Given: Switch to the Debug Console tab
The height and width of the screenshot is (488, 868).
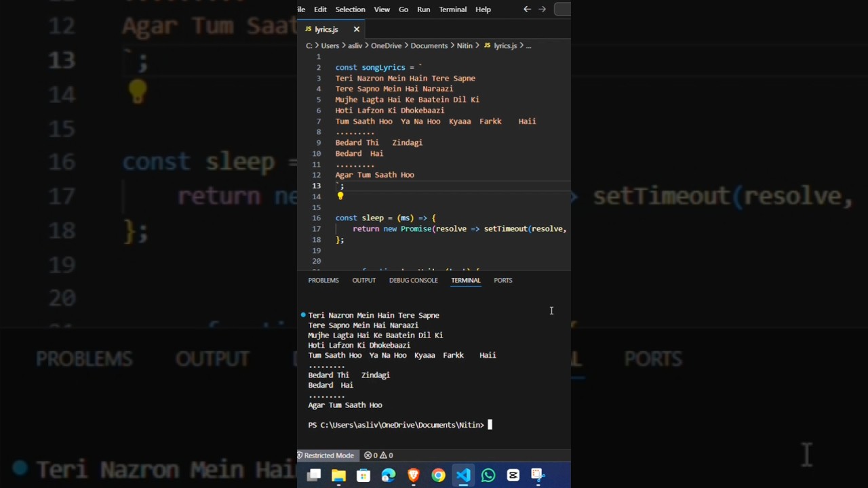Looking at the screenshot, I should click(413, 280).
